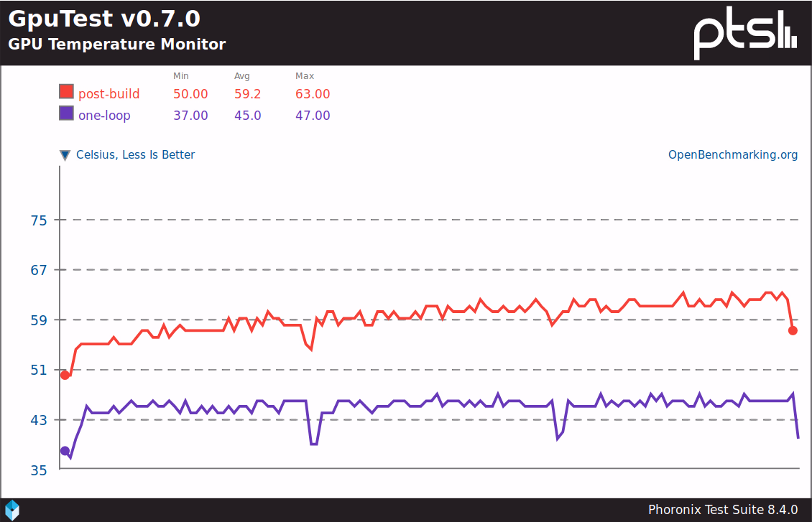Click the purple line's starting data point
Viewport: 812px width, 522px height.
point(65,451)
